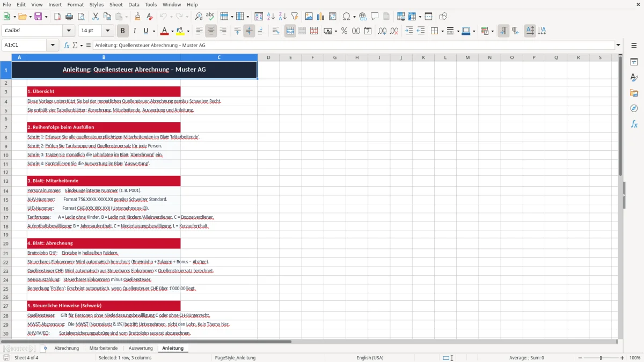This screenshot has width=644, height=362.
Task: Open the Draw Functions shapes icon
Action: (x=443, y=17)
